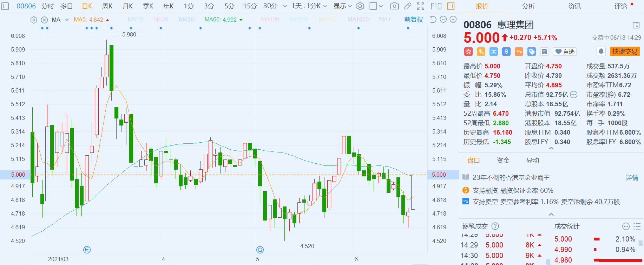Open the 1天:1分K period dropdown
The image size is (644, 265).
(x=309, y=6)
